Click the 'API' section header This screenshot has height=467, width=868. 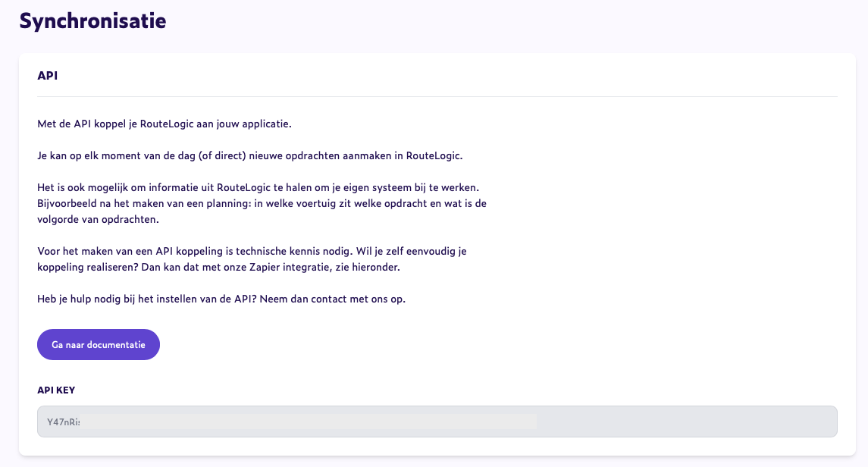coord(47,76)
